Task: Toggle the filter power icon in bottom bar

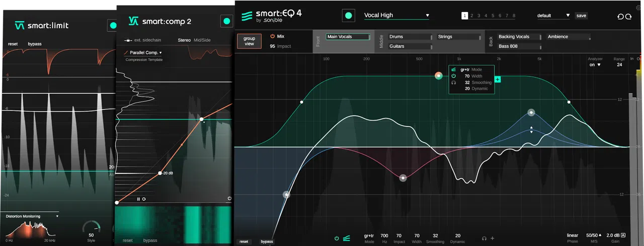Action: [337, 238]
